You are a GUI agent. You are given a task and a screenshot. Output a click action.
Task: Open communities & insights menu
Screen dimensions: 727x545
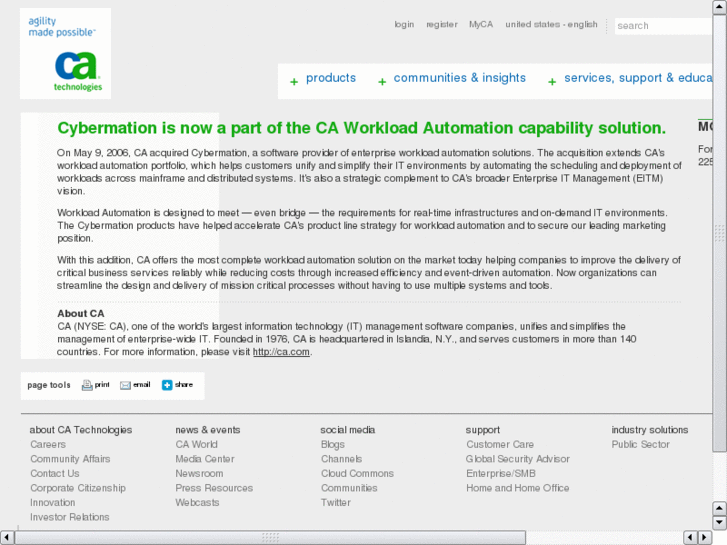tap(459, 78)
